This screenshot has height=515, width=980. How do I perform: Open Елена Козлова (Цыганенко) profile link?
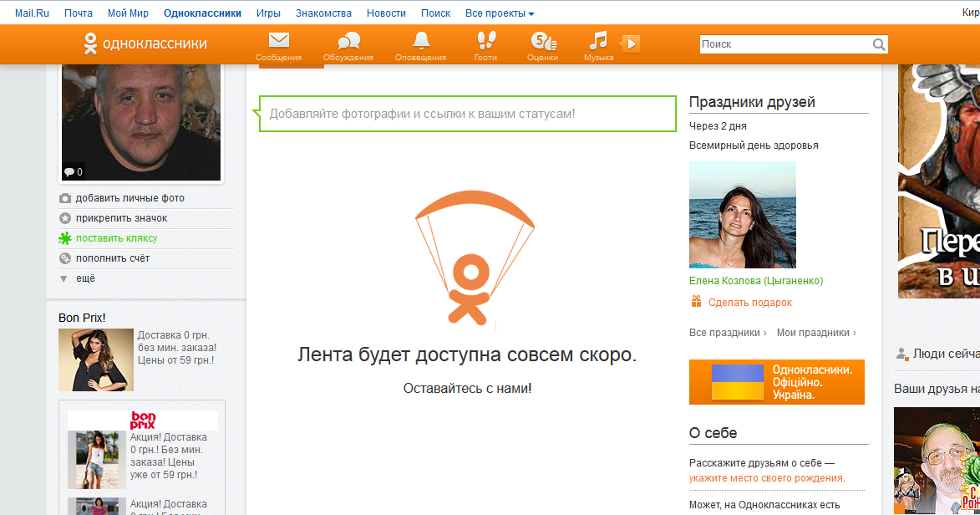[756, 281]
